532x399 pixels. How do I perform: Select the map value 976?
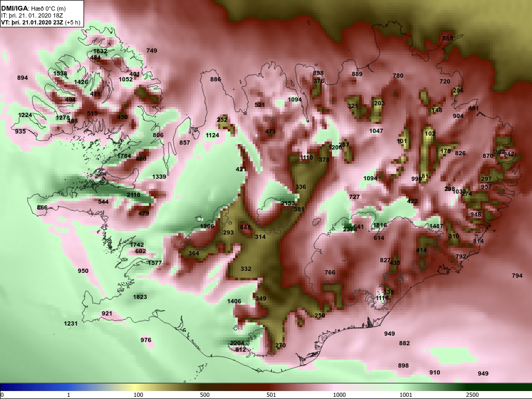point(146,340)
